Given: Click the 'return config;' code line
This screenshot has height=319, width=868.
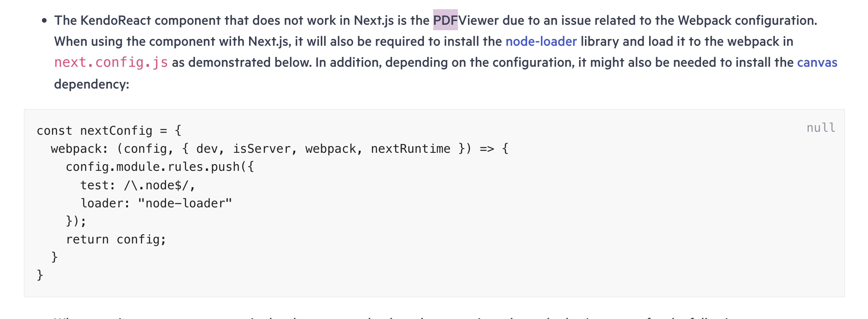Looking at the screenshot, I should pyautogui.click(x=116, y=239).
